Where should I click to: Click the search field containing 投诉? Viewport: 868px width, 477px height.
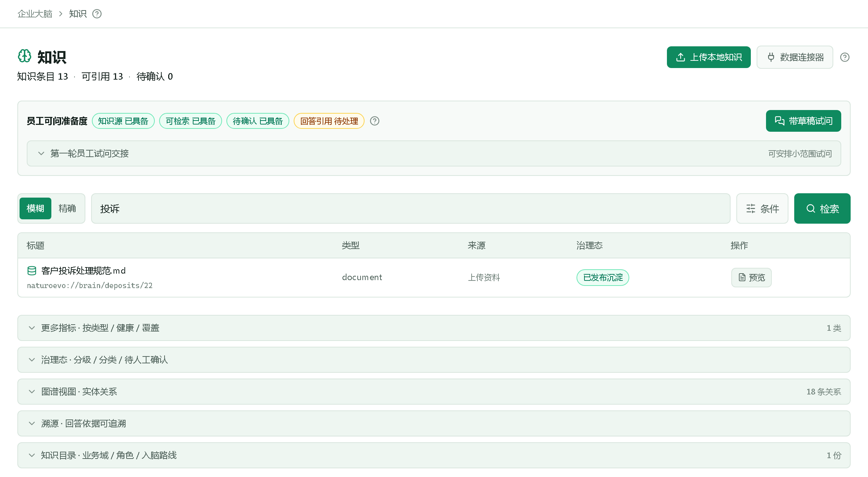point(411,208)
